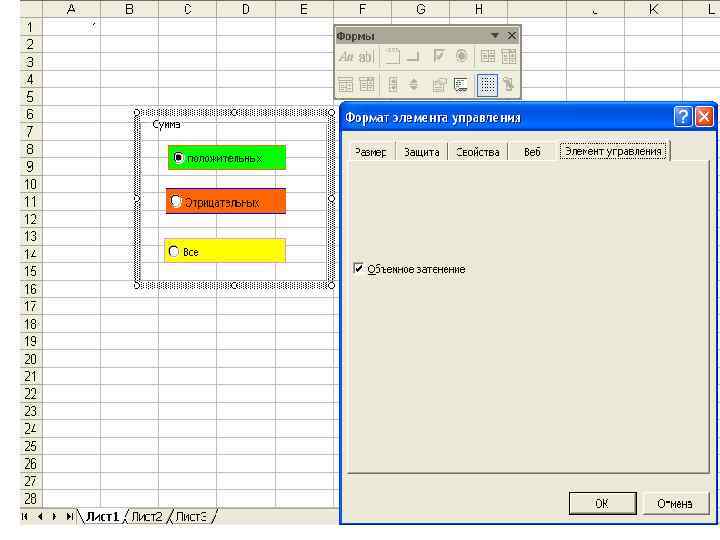This screenshot has width=720, height=540.
Task: Select column K header
Action: point(653,9)
